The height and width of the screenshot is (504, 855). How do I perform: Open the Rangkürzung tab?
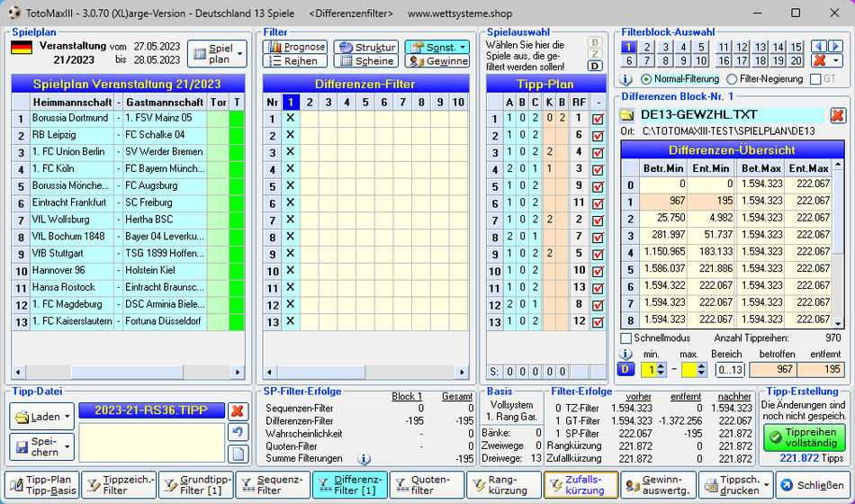tap(504, 485)
